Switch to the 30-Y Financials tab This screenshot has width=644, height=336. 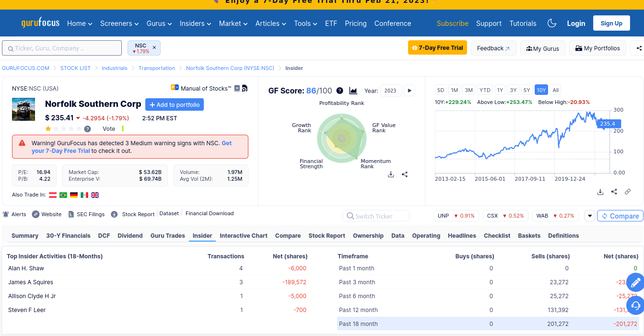click(68, 236)
